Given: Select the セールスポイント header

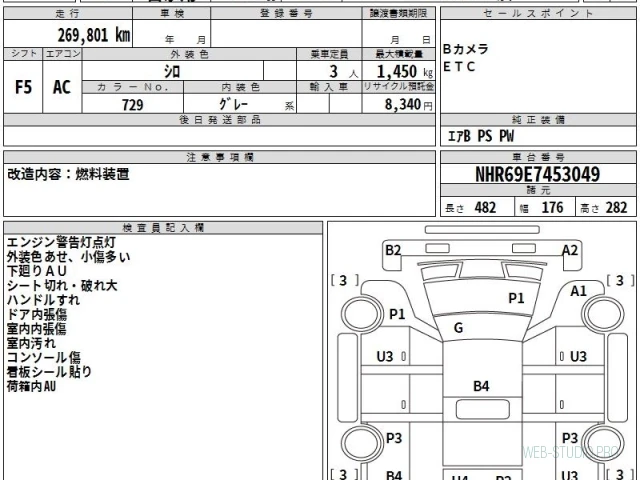Looking at the screenshot, I should click(x=538, y=13).
